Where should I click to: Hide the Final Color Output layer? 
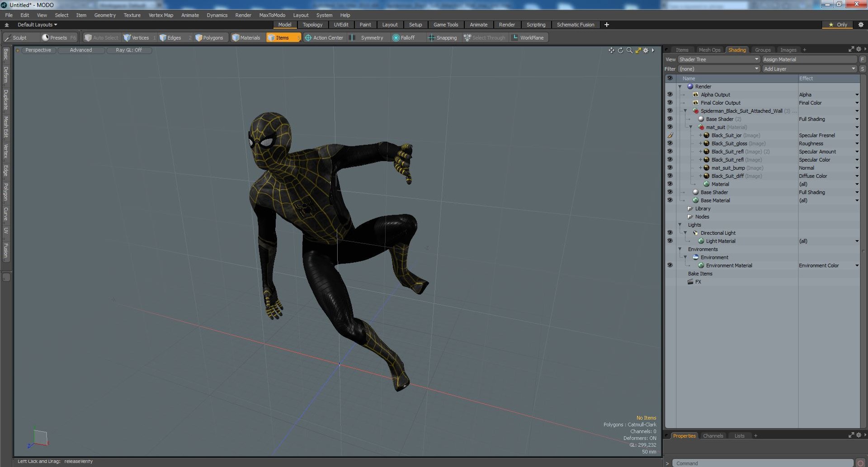point(670,103)
